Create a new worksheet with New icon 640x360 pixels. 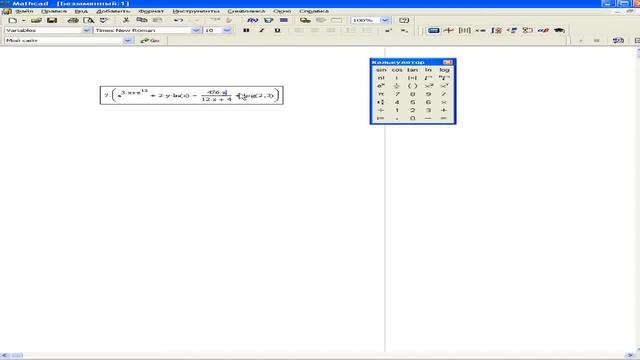[13, 20]
